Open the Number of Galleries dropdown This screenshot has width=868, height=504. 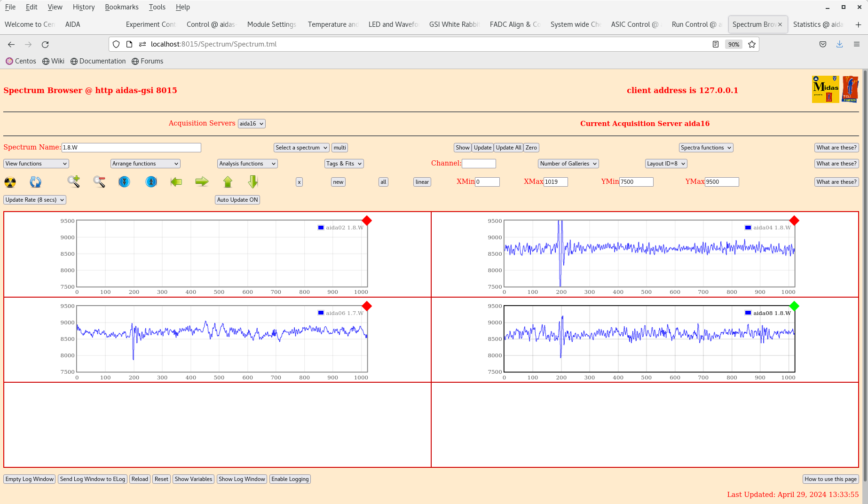[568, 164]
